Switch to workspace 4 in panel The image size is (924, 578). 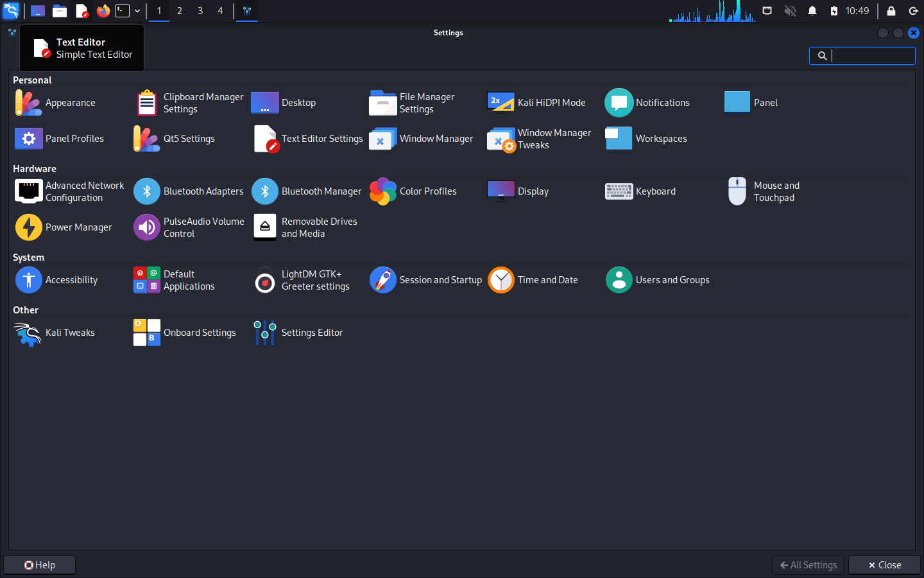click(220, 11)
